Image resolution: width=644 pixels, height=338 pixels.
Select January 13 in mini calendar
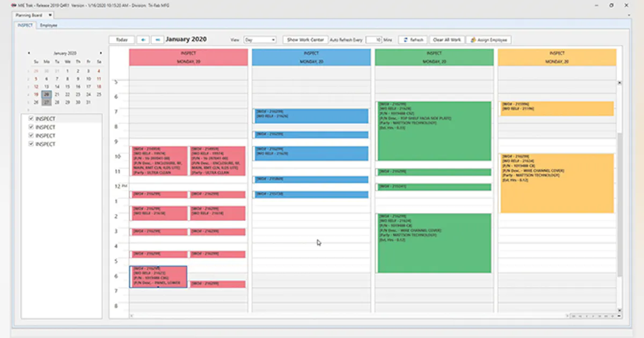pos(46,86)
